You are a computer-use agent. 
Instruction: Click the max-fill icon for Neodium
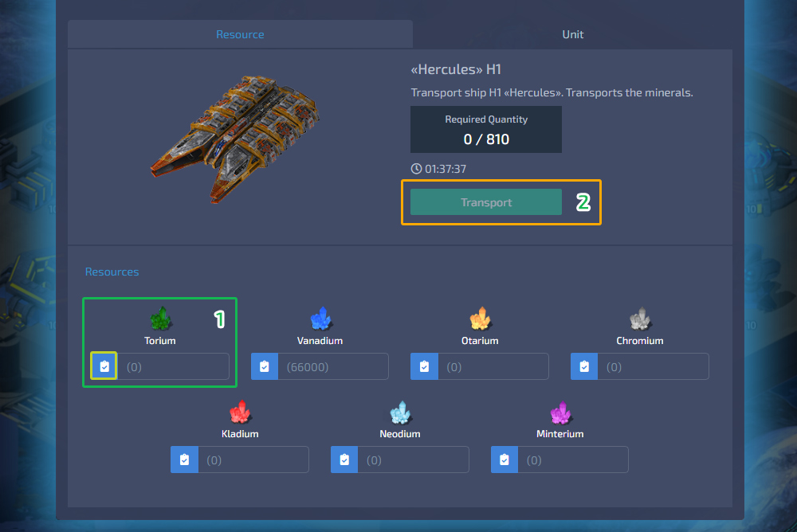coord(344,460)
